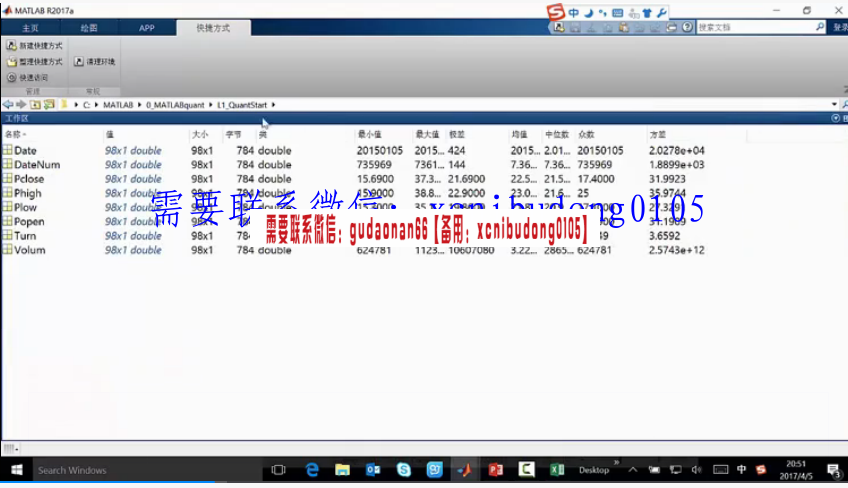Toggle the Sogou moon (half-width) icon
This screenshot has height=488, width=848.
[x=588, y=12]
